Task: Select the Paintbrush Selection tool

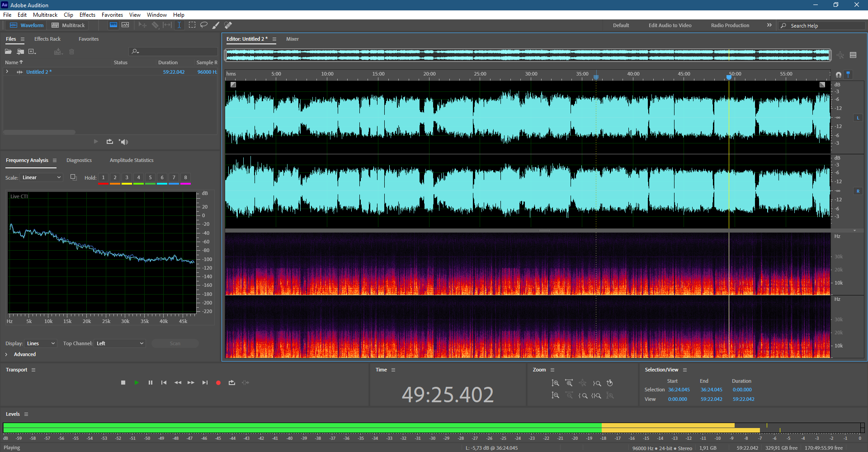Action: click(x=216, y=25)
